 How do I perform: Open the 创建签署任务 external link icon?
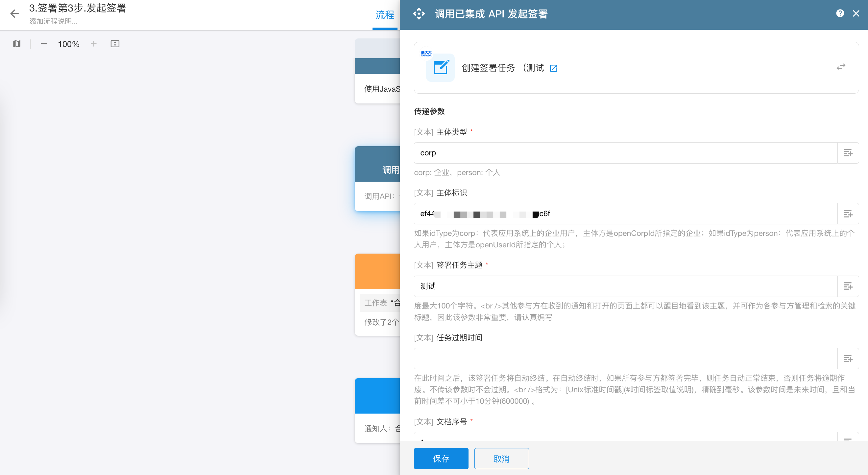(x=554, y=68)
